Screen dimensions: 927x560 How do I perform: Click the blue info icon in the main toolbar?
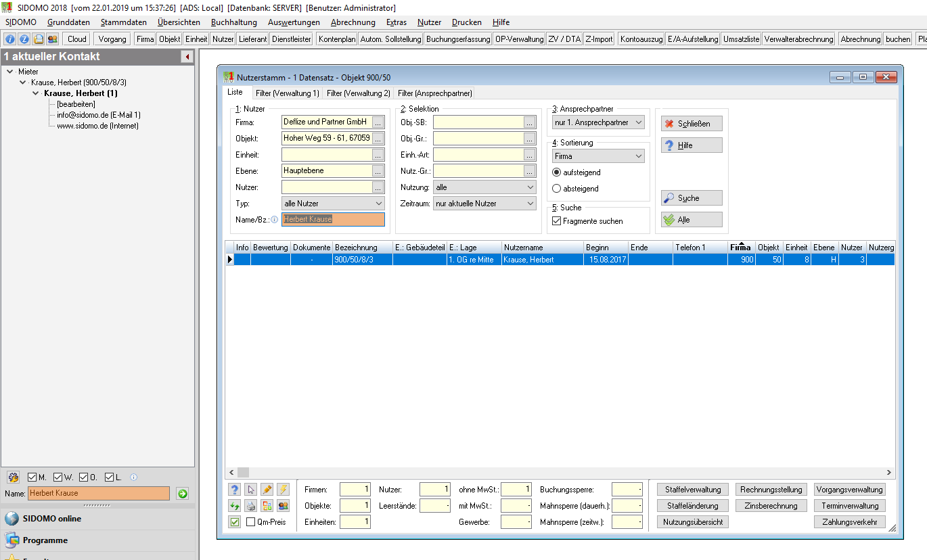10,39
